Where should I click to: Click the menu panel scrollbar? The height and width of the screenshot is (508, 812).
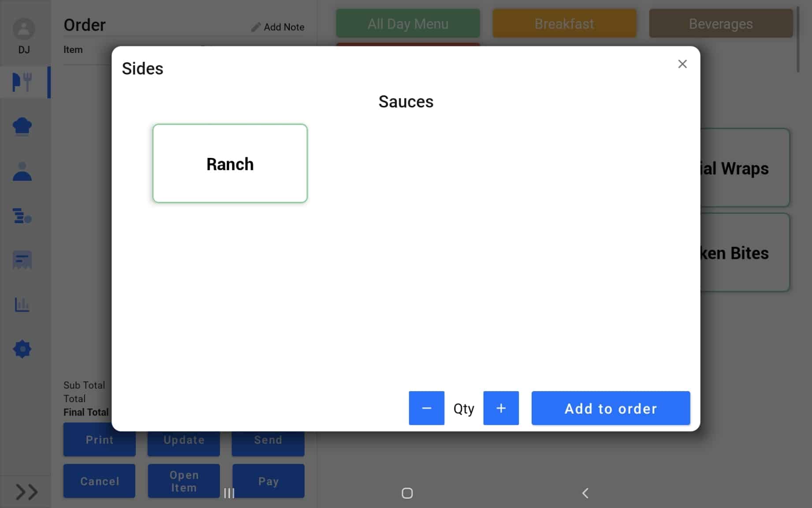(798, 40)
